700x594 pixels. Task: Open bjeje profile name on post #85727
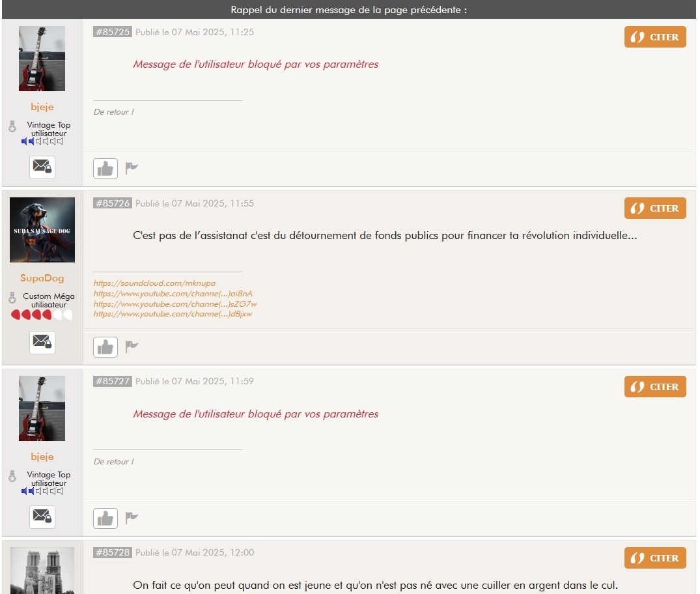pos(42,457)
